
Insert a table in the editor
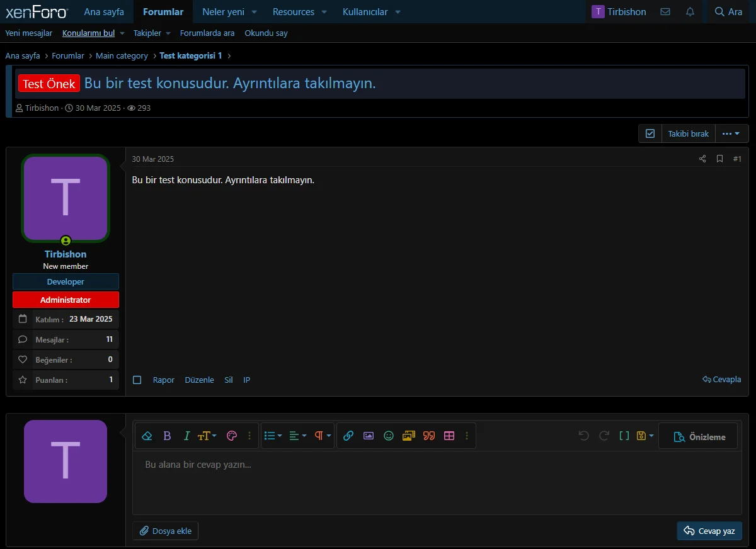[x=449, y=436]
